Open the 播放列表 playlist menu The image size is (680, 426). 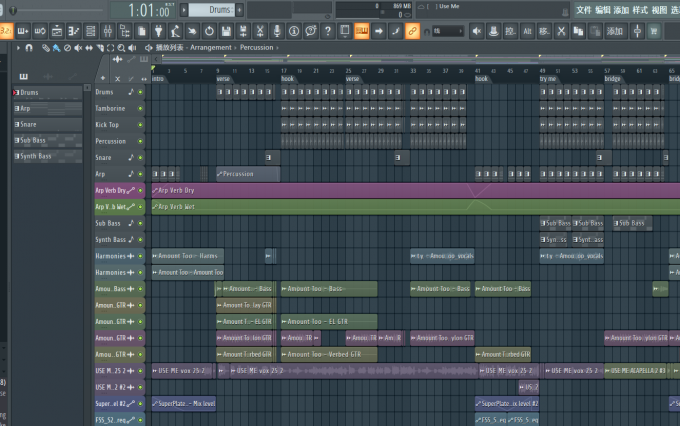pos(170,48)
